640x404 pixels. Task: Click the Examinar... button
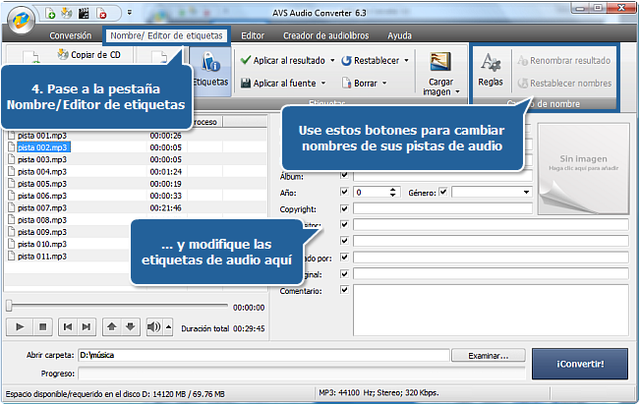point(488,356)
